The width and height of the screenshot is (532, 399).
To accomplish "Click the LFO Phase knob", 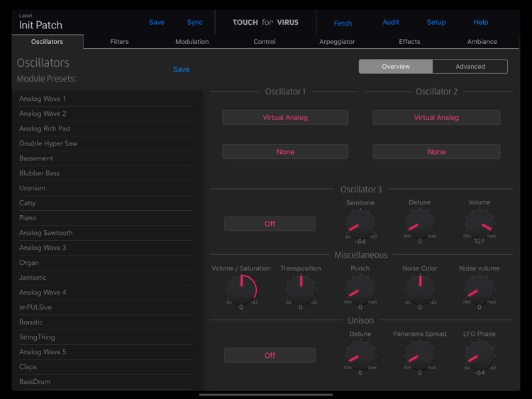I will 479,355.
